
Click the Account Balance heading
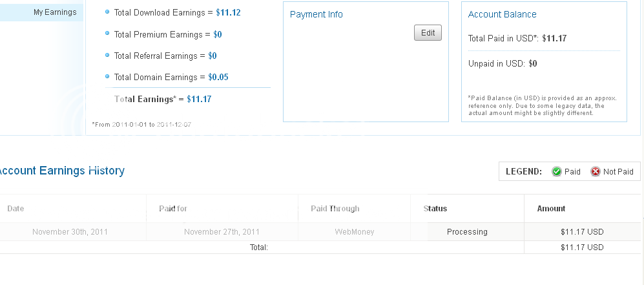(502, 14)
